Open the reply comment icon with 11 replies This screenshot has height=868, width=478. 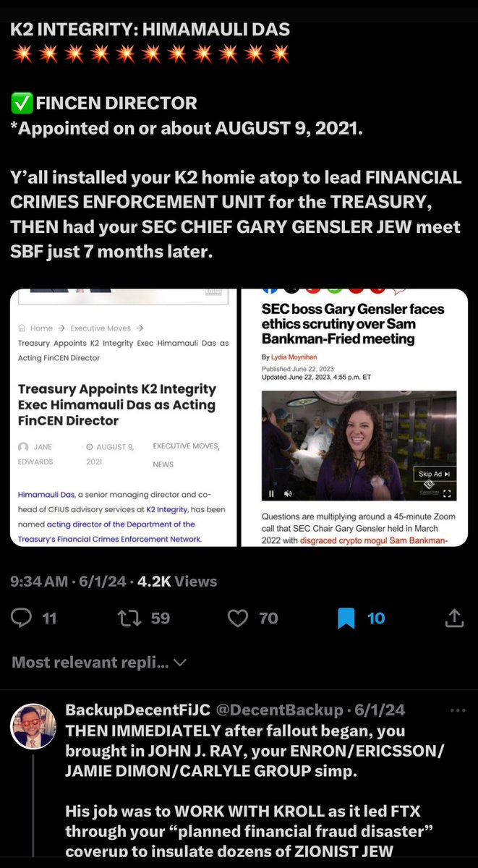pyautogui.click(x=22, y=618)
